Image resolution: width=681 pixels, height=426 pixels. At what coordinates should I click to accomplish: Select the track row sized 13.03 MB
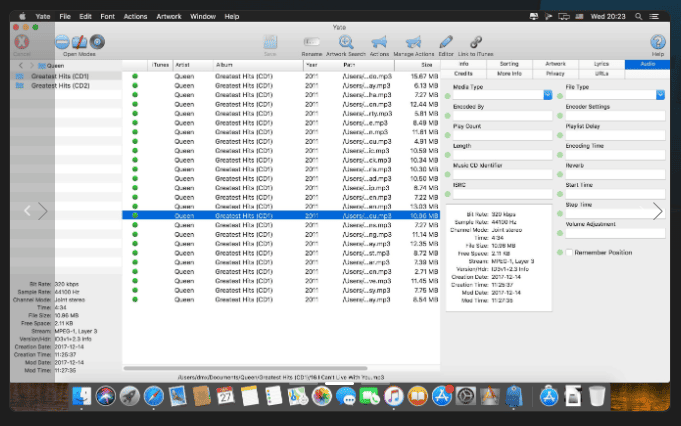click(x=281, y=206)
